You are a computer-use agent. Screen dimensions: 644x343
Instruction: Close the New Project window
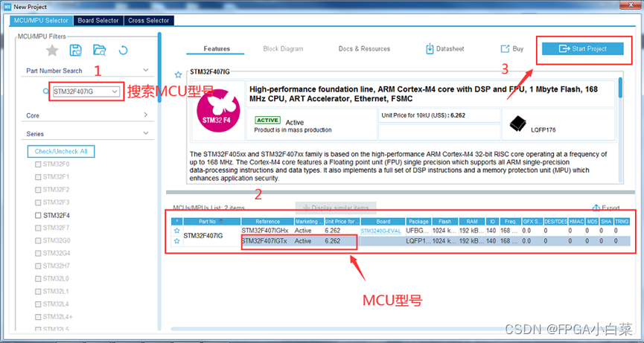tap(632, 5)
